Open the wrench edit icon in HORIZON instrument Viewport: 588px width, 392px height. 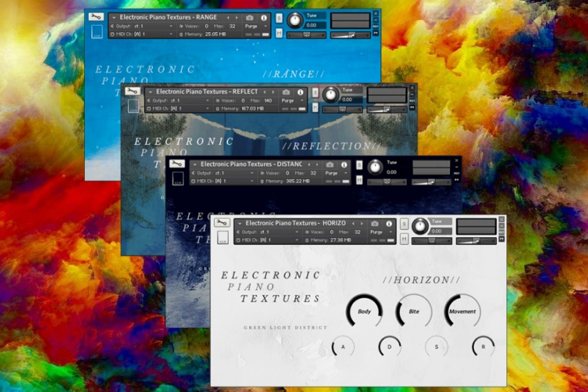(x=222, y=223)
